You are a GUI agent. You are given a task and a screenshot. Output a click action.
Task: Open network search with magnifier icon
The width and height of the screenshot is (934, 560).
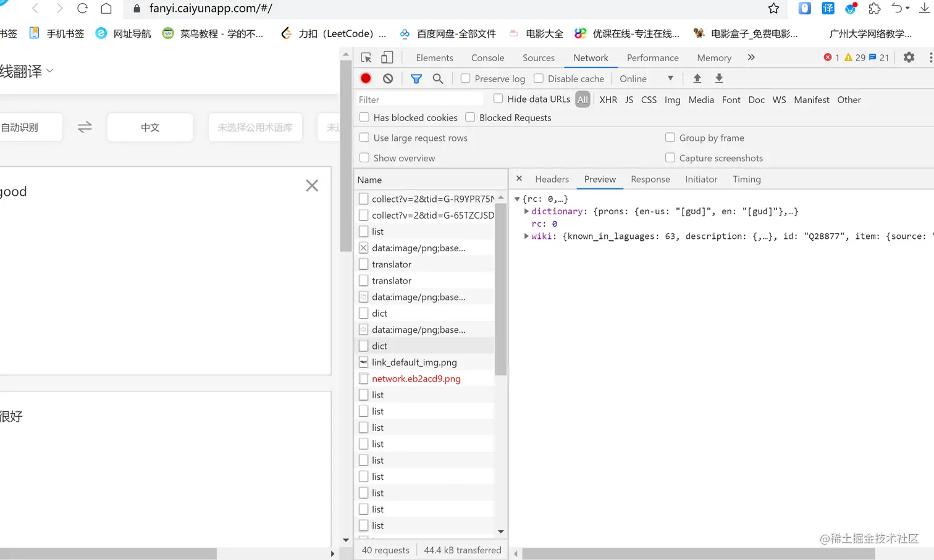pos(438,78)
